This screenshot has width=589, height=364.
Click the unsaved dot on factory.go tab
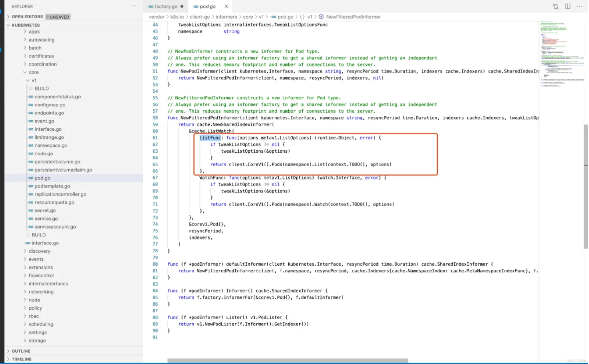(x=182, y=6)
